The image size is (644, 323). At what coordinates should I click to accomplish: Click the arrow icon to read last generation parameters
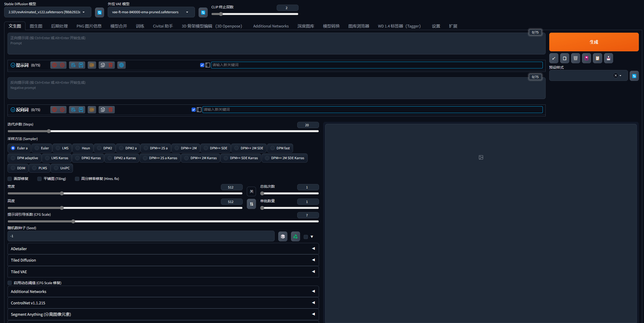click(554, 58)
